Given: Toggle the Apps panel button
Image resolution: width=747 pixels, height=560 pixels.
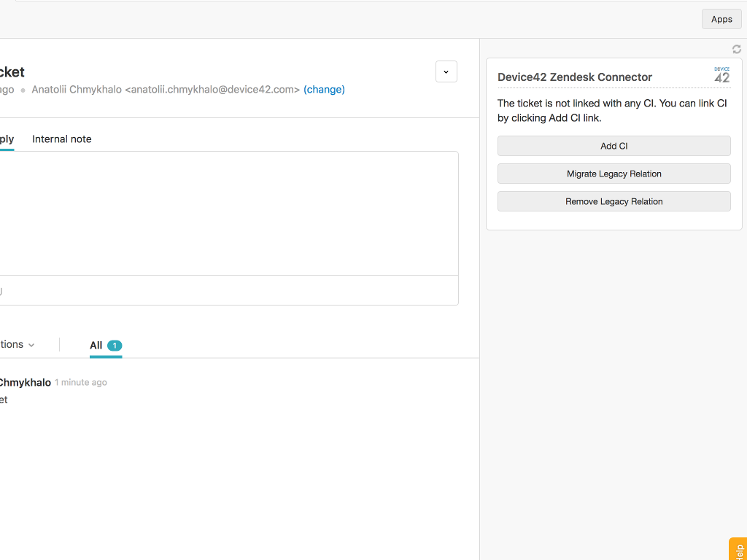Looking at the screenshot, I should click(721, 19).
